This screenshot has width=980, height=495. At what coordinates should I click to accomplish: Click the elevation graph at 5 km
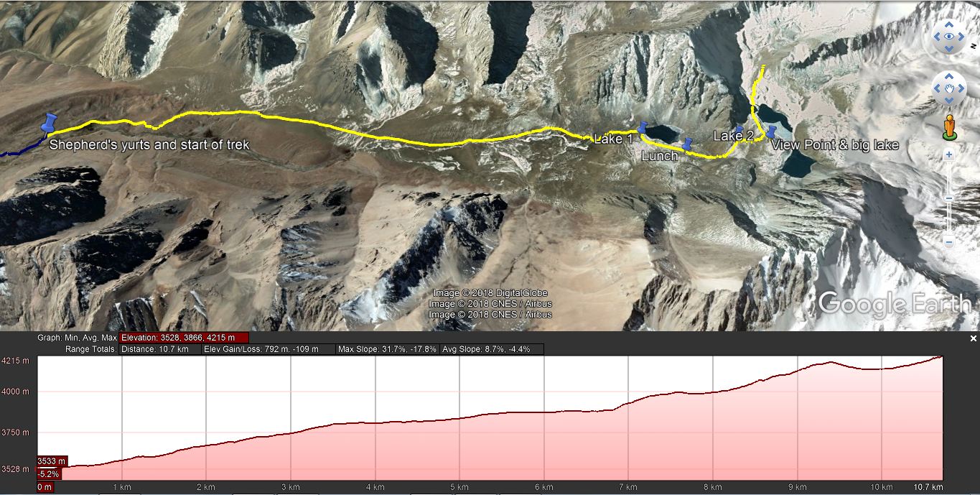460,418
